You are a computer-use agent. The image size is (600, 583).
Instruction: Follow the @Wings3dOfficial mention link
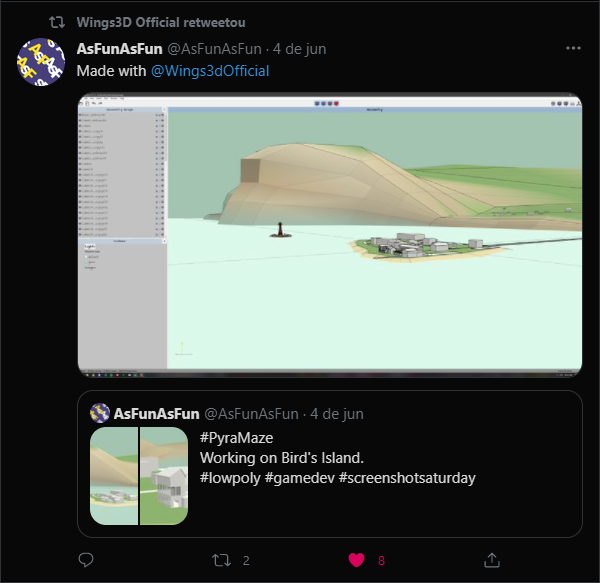pyautogui.click(x=210, y=71)
